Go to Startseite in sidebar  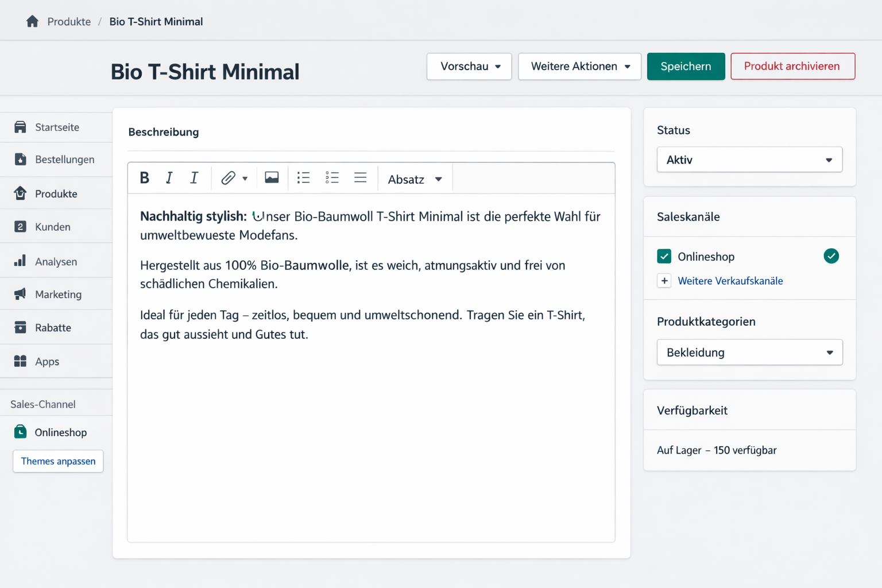click(56, 127)
